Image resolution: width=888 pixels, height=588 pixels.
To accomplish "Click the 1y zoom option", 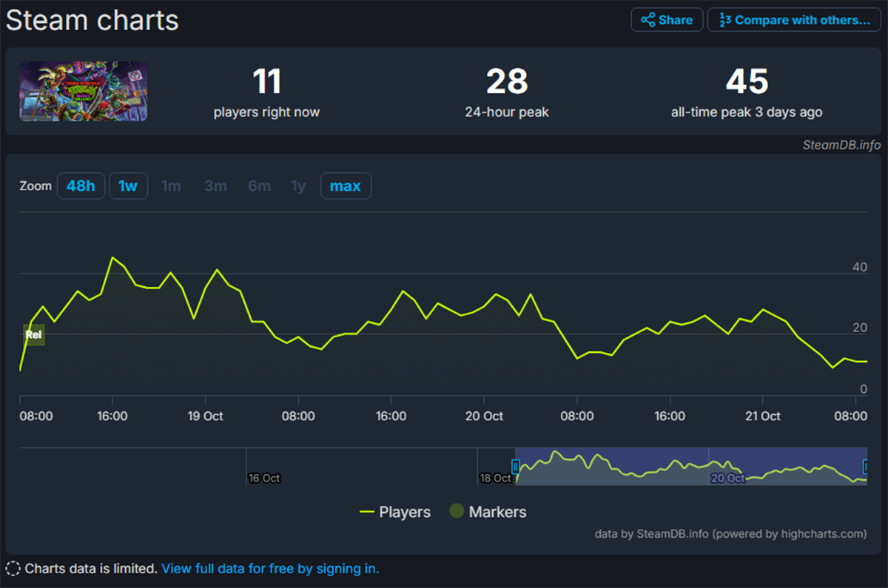I will (x=298, y=186).
